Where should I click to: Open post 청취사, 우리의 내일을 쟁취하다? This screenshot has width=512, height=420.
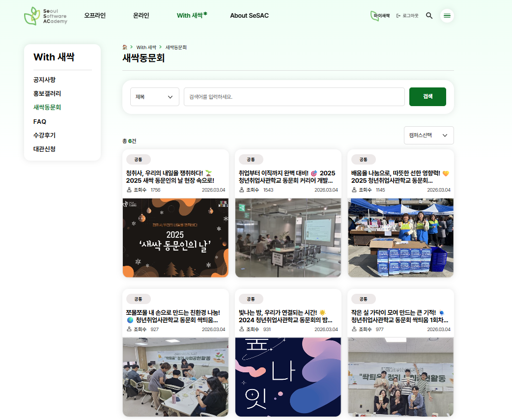tap(170, 176)
